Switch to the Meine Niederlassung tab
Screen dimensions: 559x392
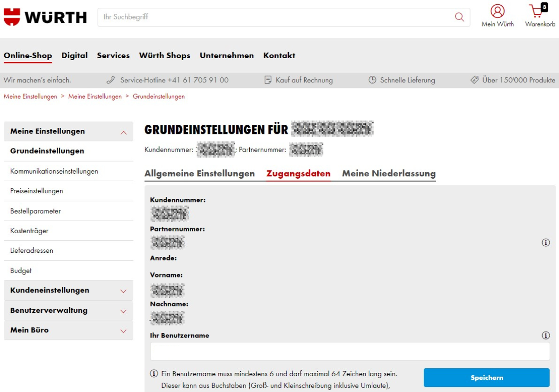389,174
